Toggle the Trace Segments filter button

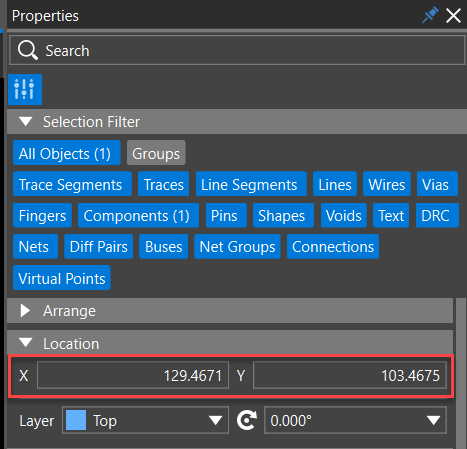72,184
